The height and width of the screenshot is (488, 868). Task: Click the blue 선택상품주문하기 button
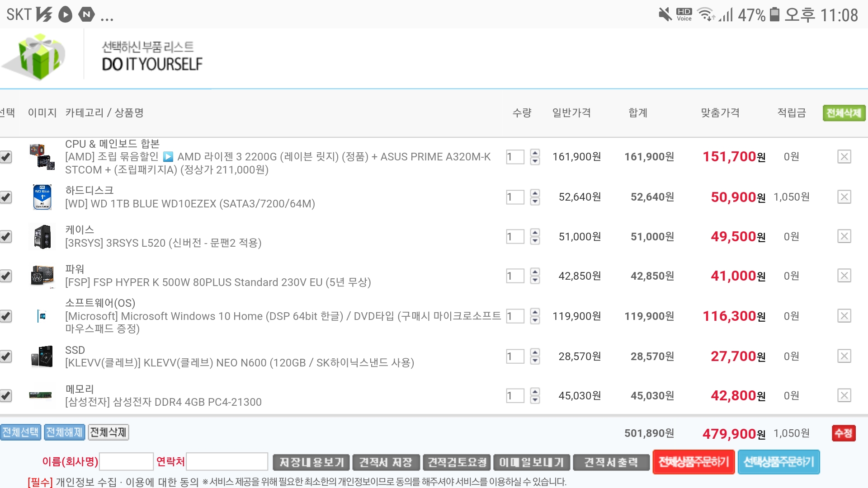(778, 462)
